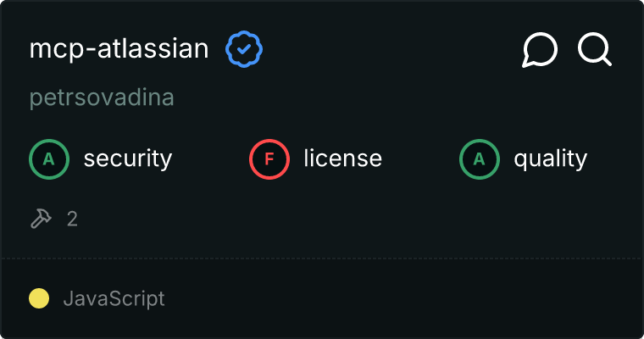Open the mcp-atlassian title link

pyautogui.click(x=119, y=49)
